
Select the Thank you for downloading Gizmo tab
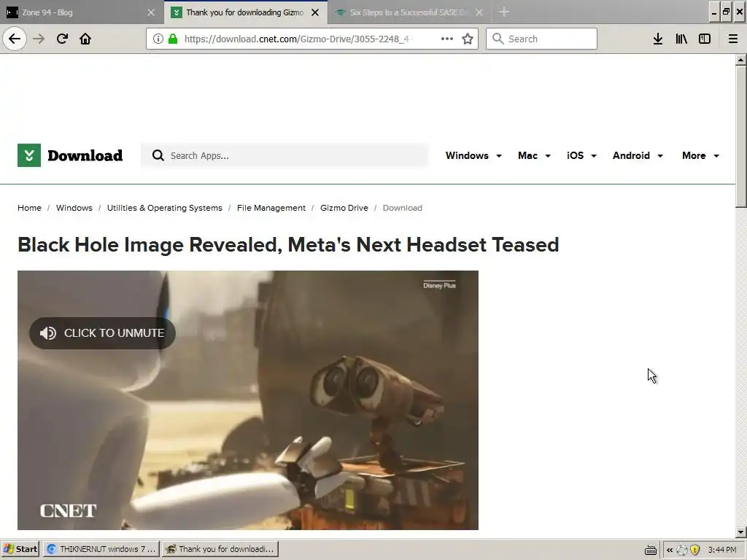(x=244, y=12)
